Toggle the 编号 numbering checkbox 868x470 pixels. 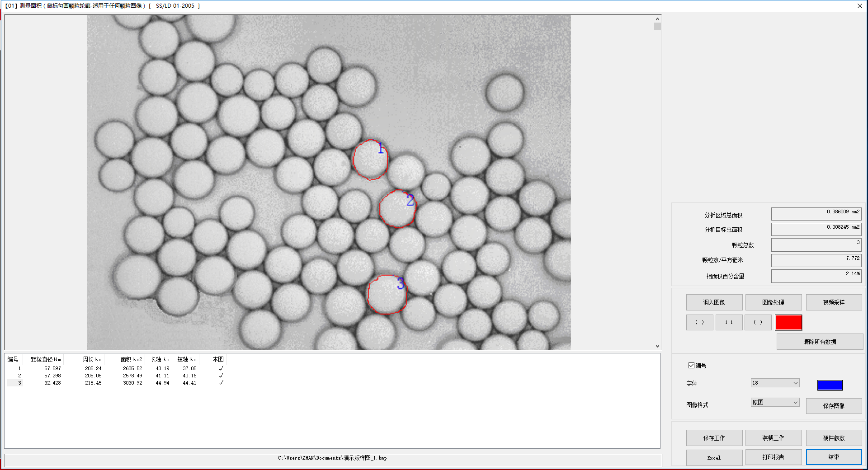[x=691, y=366]
